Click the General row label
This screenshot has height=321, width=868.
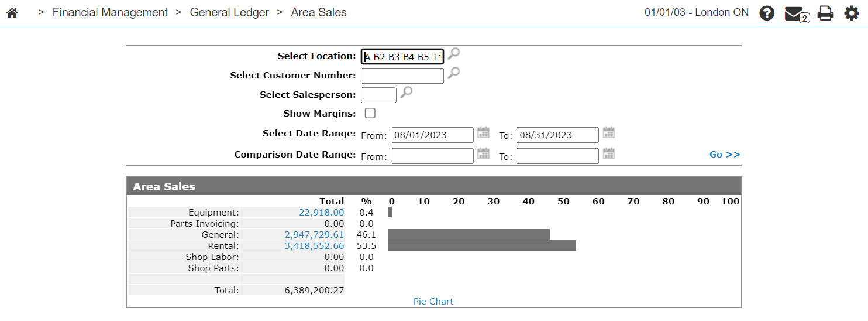click(x=221, y=234)
